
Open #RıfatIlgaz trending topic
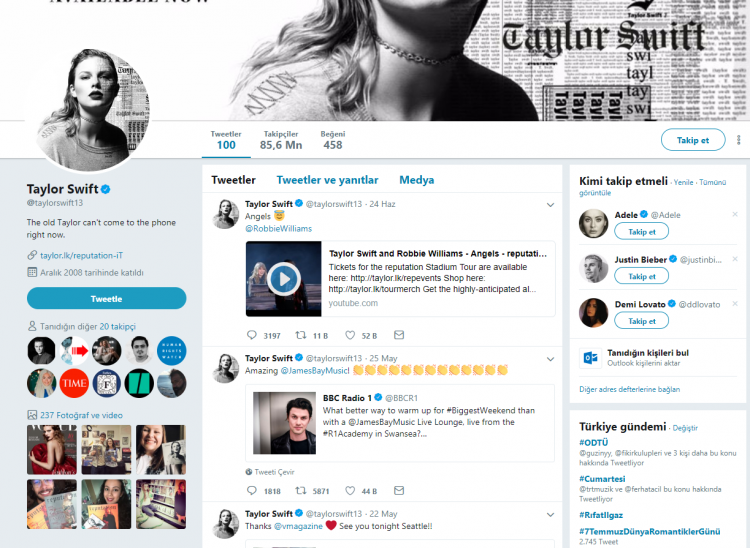pyautogui.click(x=601, y=515)
